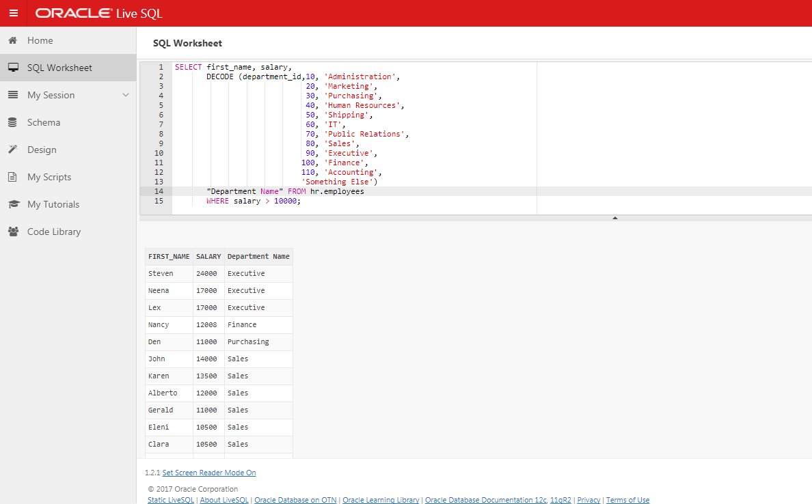812x504 pixels.
Task: Open the Privacy footer link
Action: (x=588, y=500)
